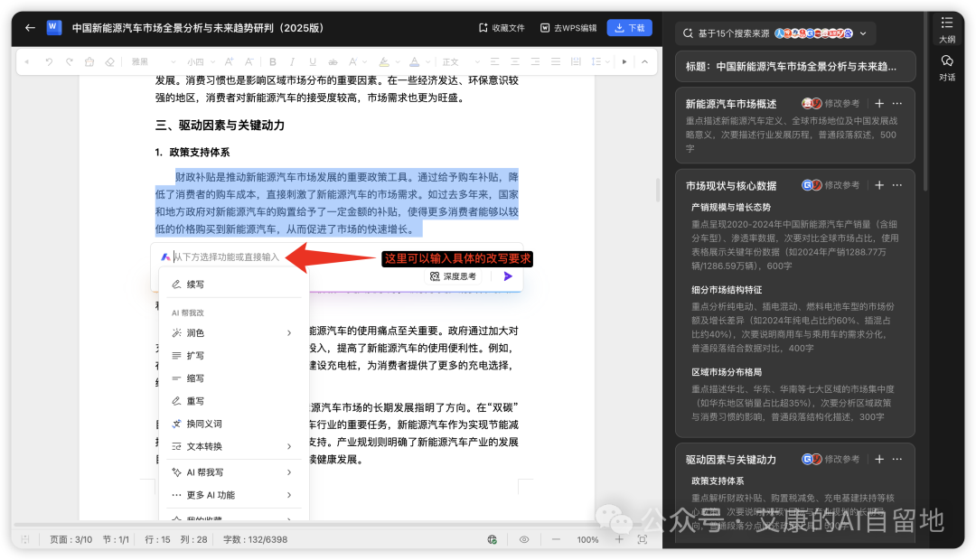Click the + icon on 新能源汽车市场概述 card
The height and width of the screenshot is (560, 976).
tap(877, 103)
